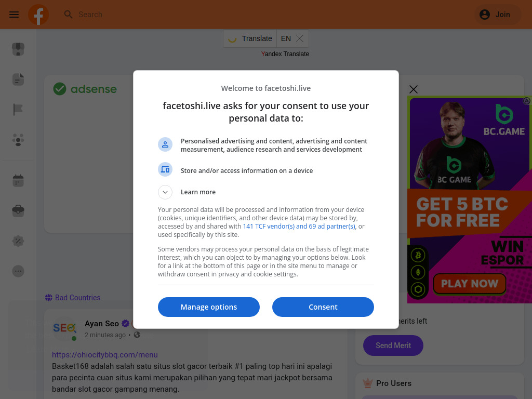Image resolution: width=532 pixels, height=399 pixels.
Task: Click the Consent button
Action: pyautogui.click(x=323, y=307)
